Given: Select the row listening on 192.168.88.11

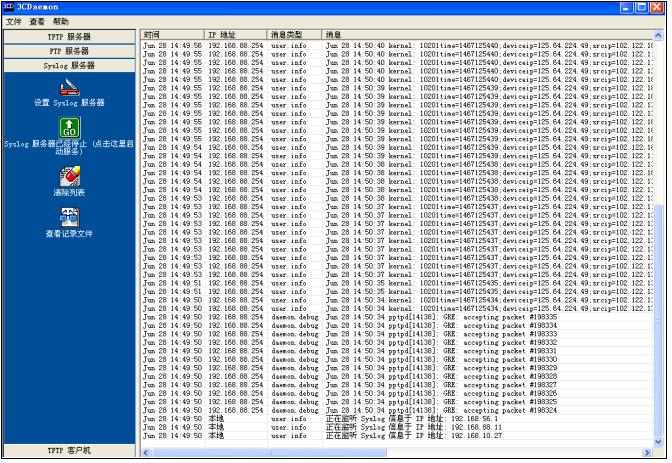Looking at the screenshot, I should (397, 427).
